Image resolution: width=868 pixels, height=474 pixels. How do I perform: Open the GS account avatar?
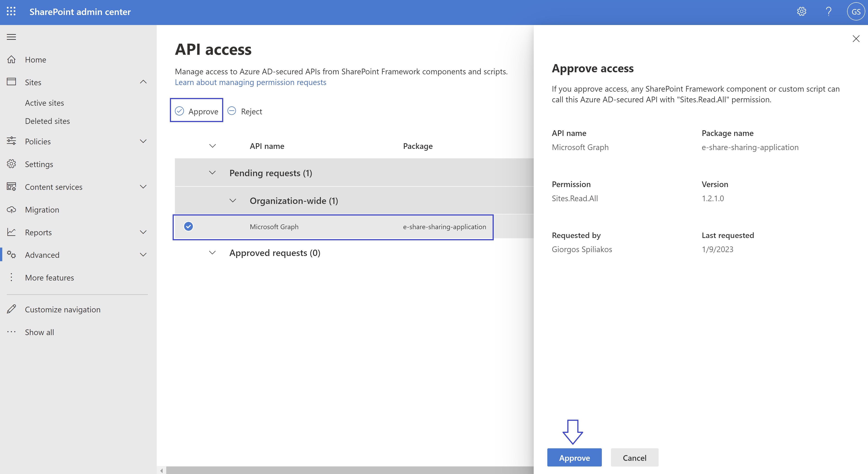[856, 11]
